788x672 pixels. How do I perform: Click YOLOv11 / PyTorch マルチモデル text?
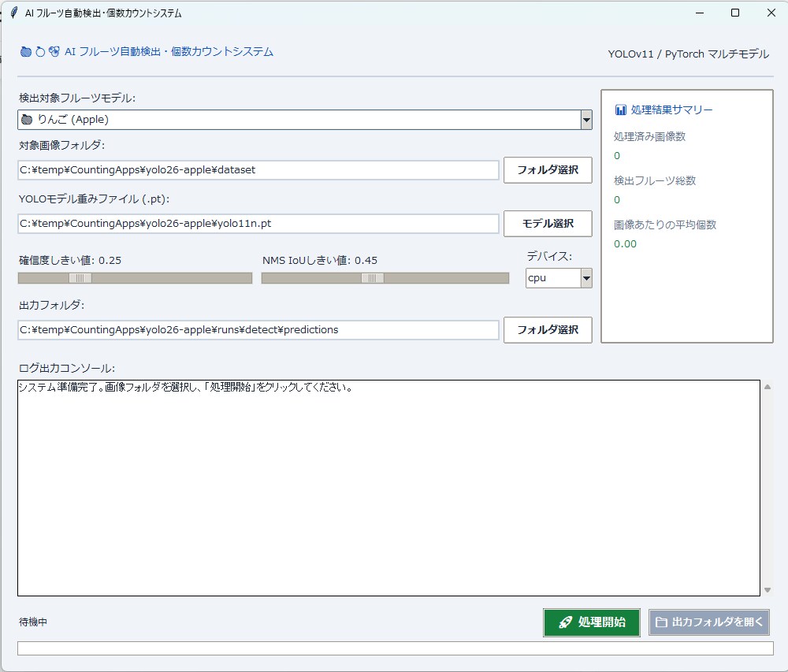689,54
